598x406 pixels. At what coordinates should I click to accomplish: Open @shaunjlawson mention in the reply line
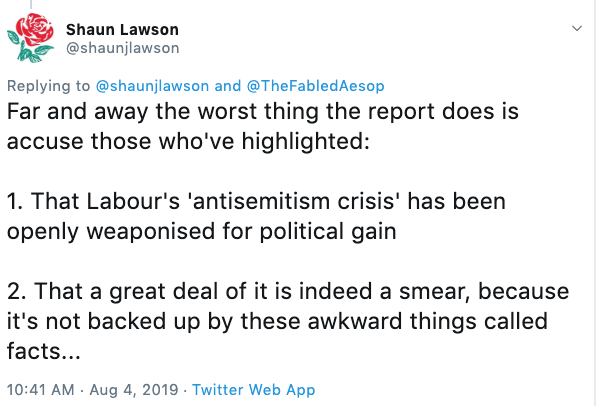[x=152, y=86]
